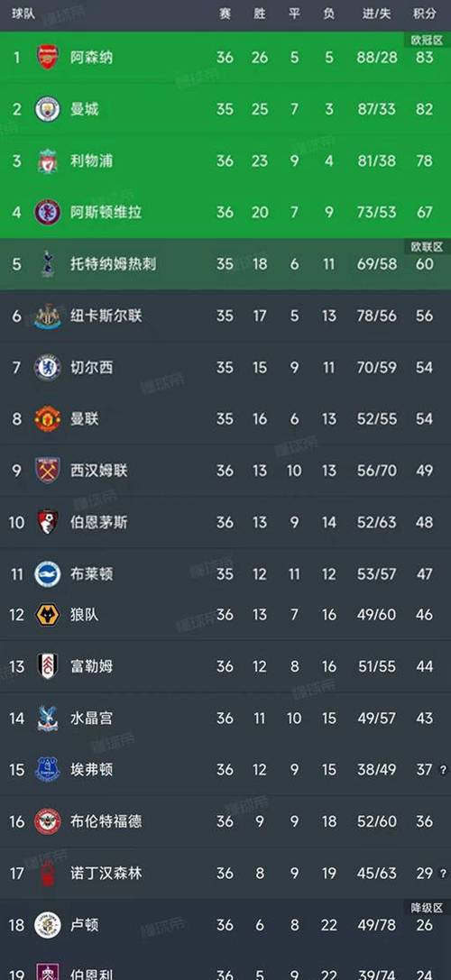
Task: Open the Wolves wolf-head logo
Action: (x=48, y=615)
